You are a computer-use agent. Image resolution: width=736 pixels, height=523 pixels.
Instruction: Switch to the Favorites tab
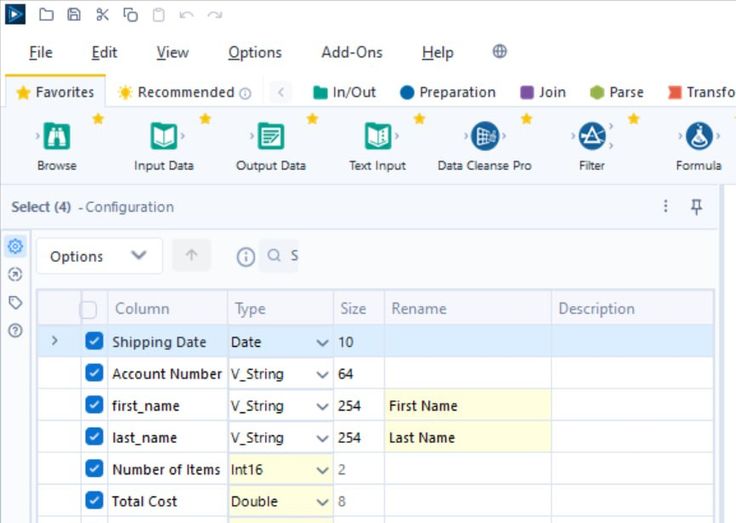[55, 92]
